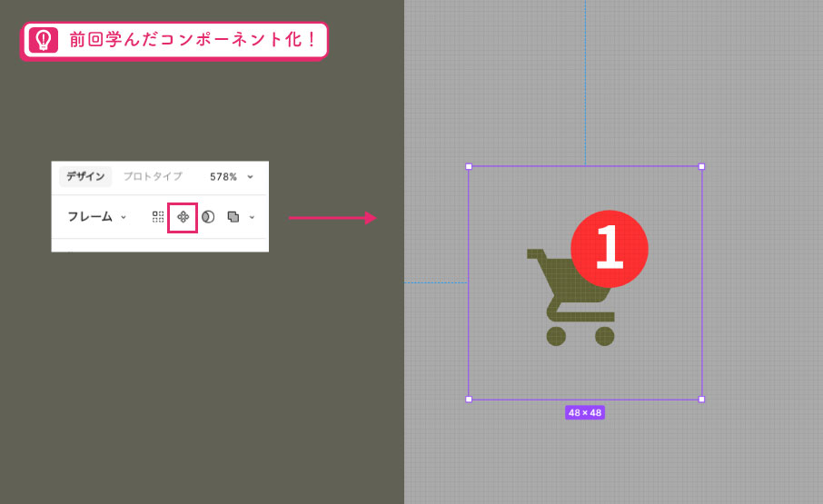Open the フレーム type dropdown

coord(96,217)
